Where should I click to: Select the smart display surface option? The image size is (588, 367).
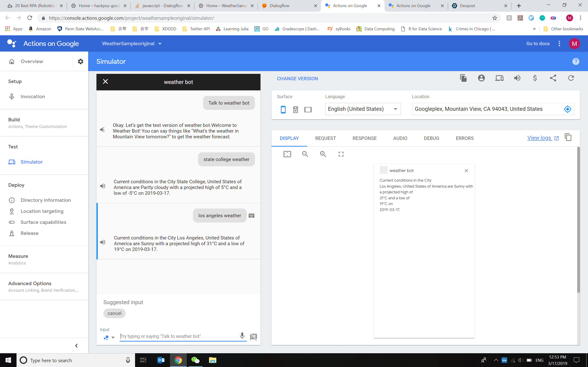pyautogui.click(x=308, y=109)
